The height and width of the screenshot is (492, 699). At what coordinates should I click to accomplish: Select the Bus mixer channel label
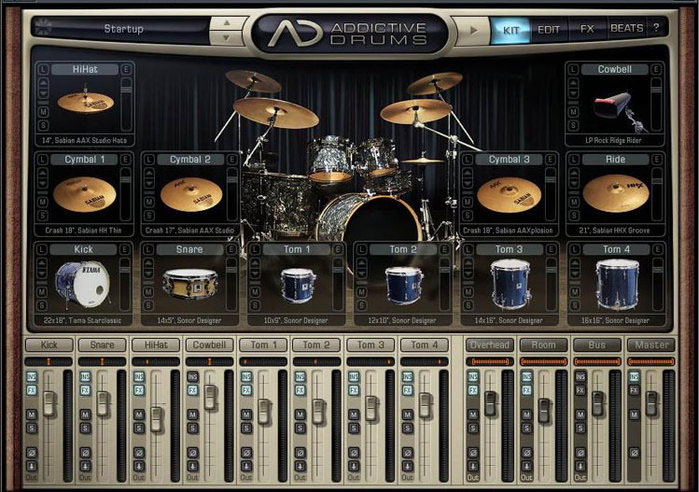pos(597,345)
